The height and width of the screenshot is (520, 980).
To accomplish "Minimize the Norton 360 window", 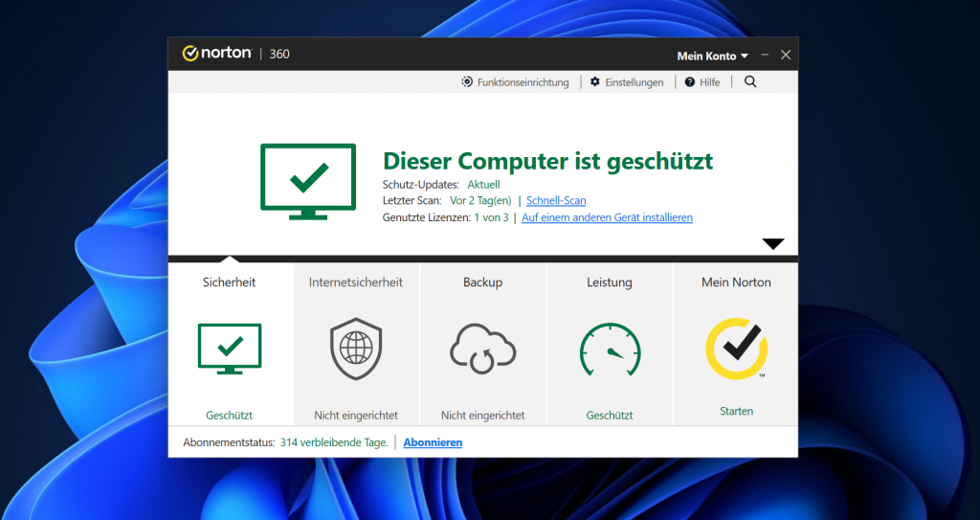I will [765, 56].
